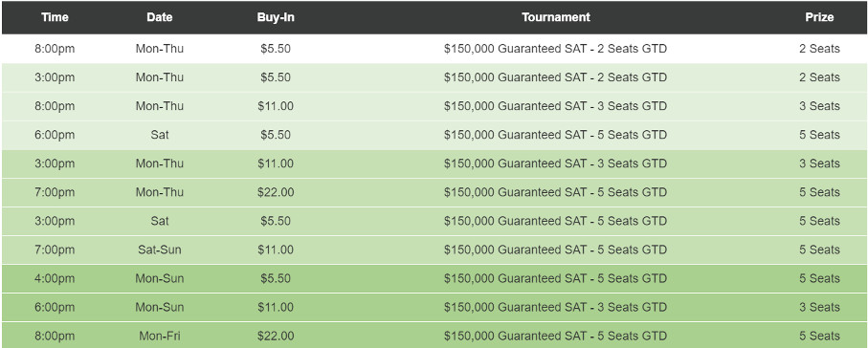Click the Date column header
Viewport: 868px width, 348px height.
point(160,17)
